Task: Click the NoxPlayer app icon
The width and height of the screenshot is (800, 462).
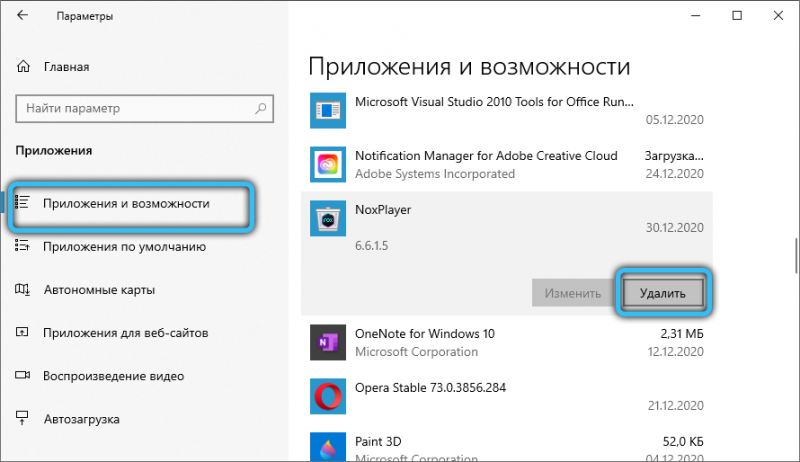Action: coord(328,219)
